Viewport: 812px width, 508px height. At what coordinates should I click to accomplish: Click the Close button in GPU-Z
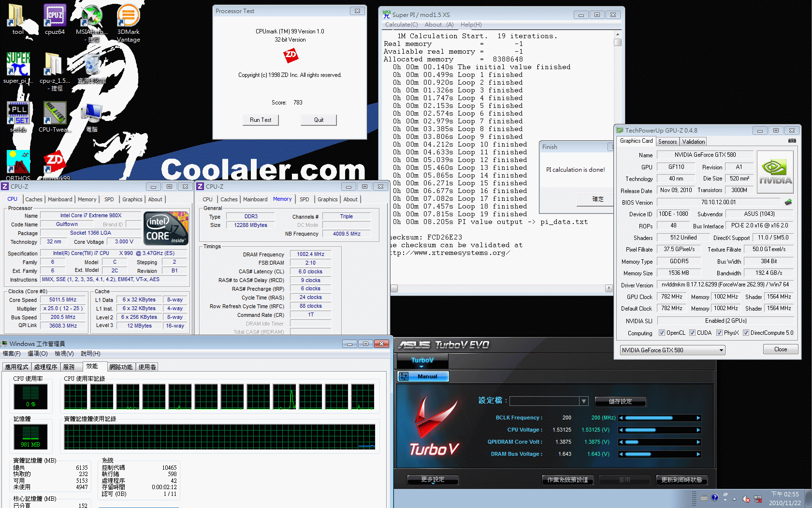[780, 349]
